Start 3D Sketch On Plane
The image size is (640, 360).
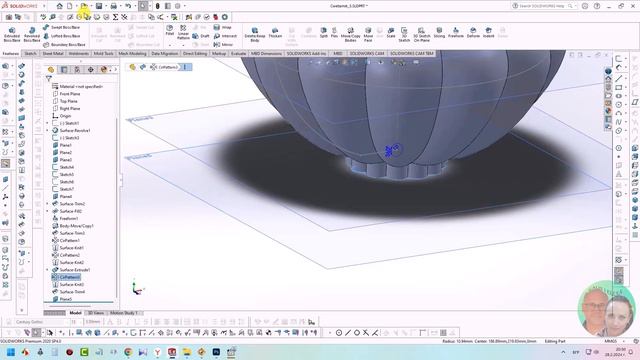[422, 35]
